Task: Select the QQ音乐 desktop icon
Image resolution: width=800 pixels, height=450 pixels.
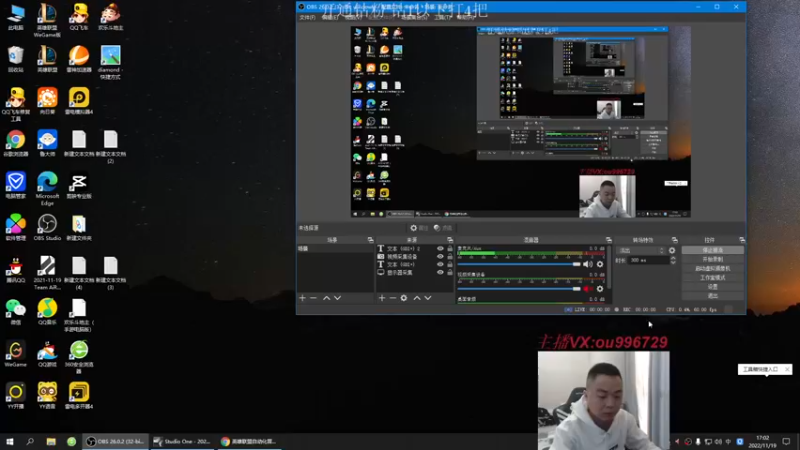Action: pos(47,312)
